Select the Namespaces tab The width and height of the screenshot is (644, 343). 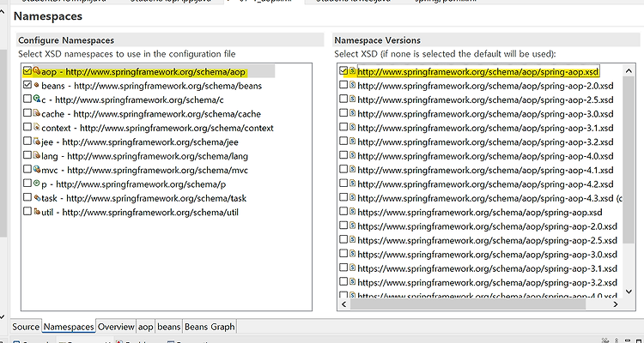(69, 327)
